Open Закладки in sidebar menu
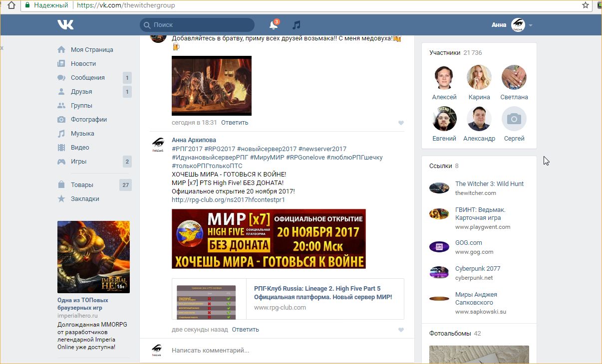602x364 pixels. pos(85,198)
